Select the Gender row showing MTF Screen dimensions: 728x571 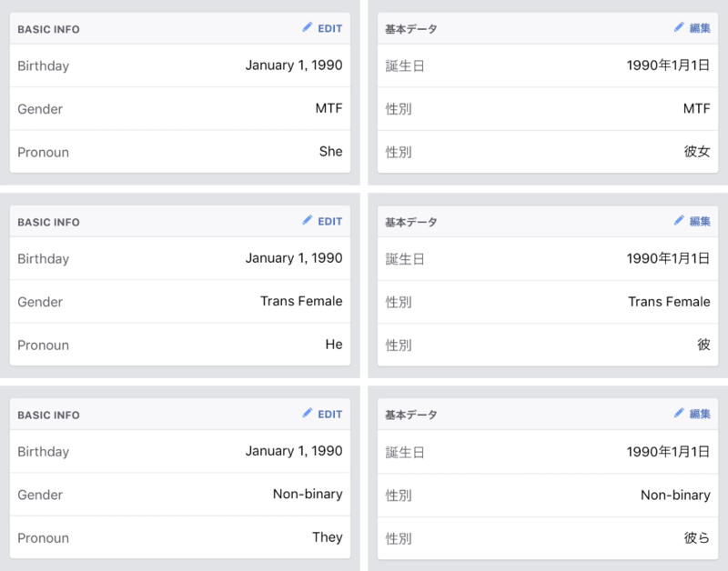(180, 108)
